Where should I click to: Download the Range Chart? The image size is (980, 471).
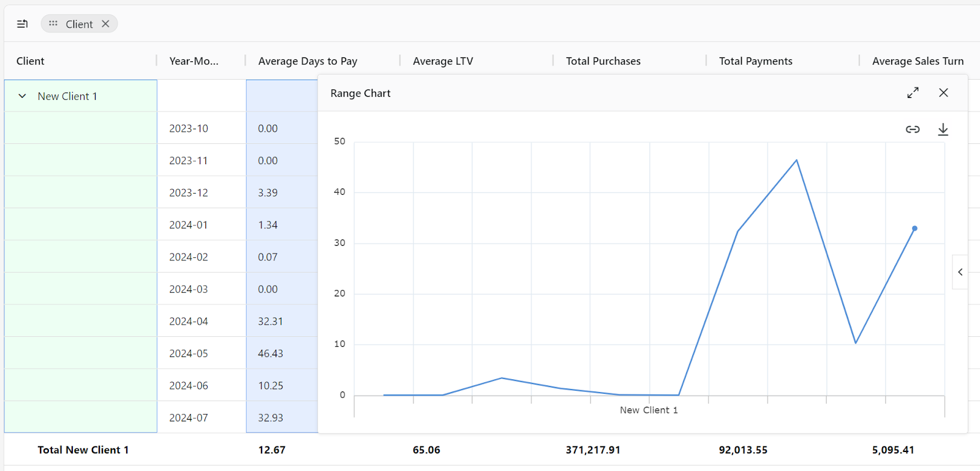coord(943,129)
